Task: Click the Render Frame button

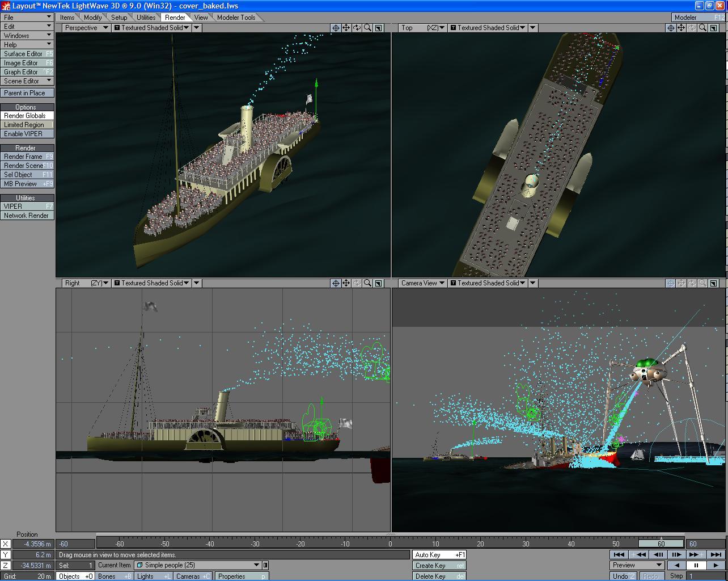Action: (27, 157)
